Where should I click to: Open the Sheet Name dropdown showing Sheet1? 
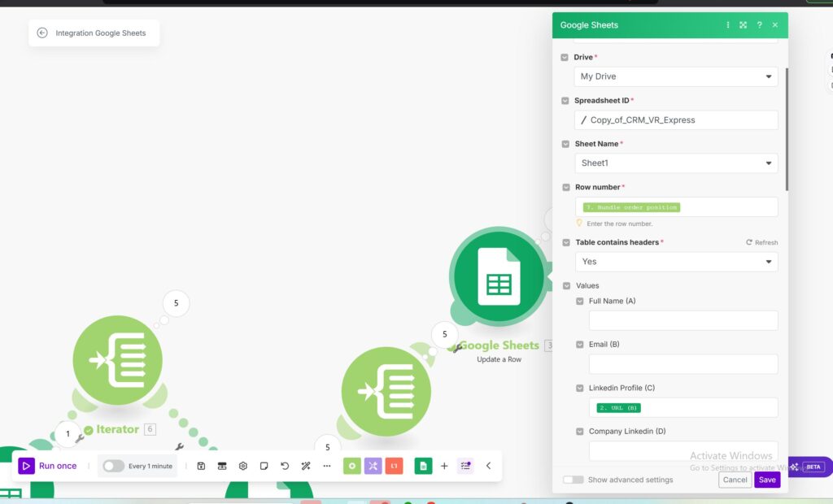pyautogui.click(x=676, y=163)
